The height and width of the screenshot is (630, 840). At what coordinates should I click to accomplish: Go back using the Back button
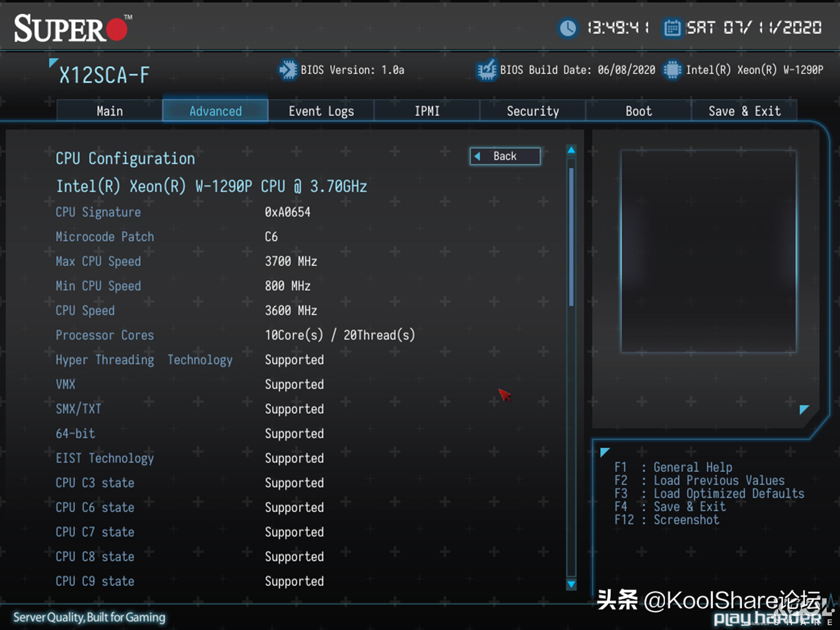(x=505, y=156)
